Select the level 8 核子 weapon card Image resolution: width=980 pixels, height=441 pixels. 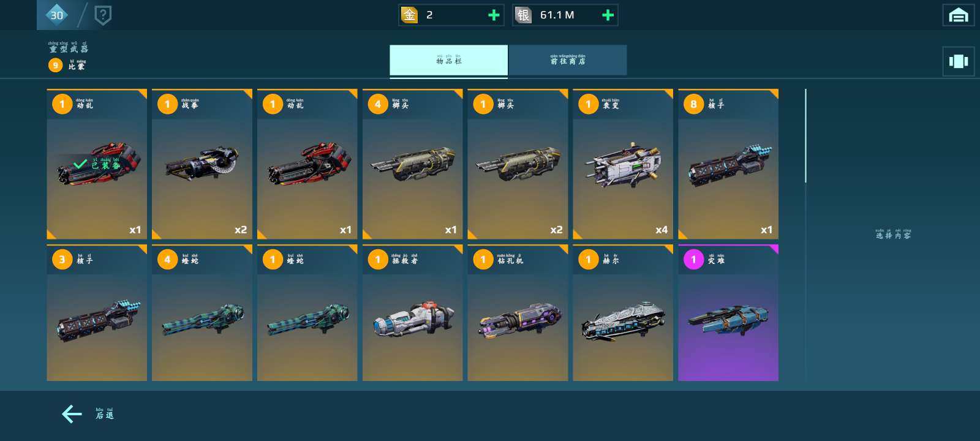pos(728,164)
